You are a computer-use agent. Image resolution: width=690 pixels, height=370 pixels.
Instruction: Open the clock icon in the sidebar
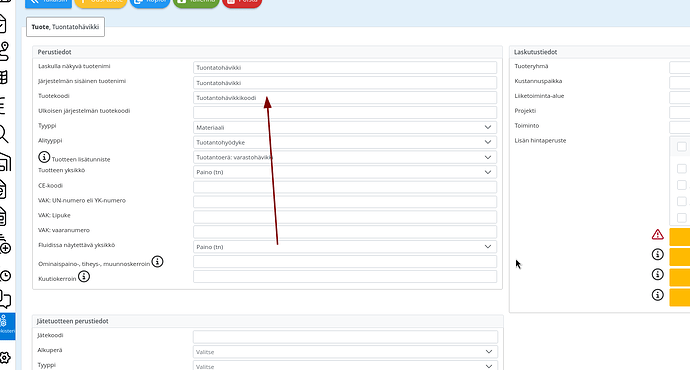[5, 276]
